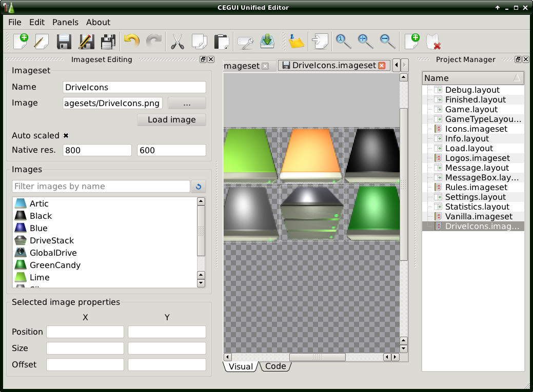Click the Zoom In magnifier icon

point(365,41)
